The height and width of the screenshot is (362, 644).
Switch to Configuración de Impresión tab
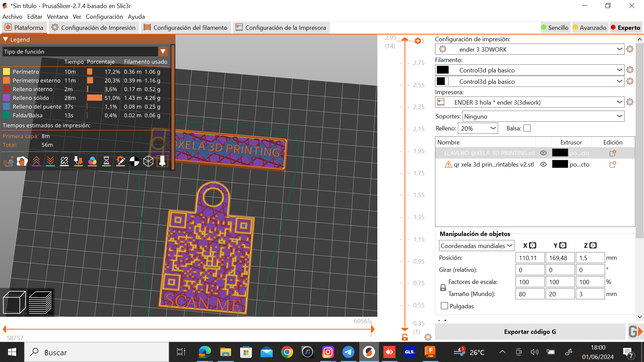94,28
